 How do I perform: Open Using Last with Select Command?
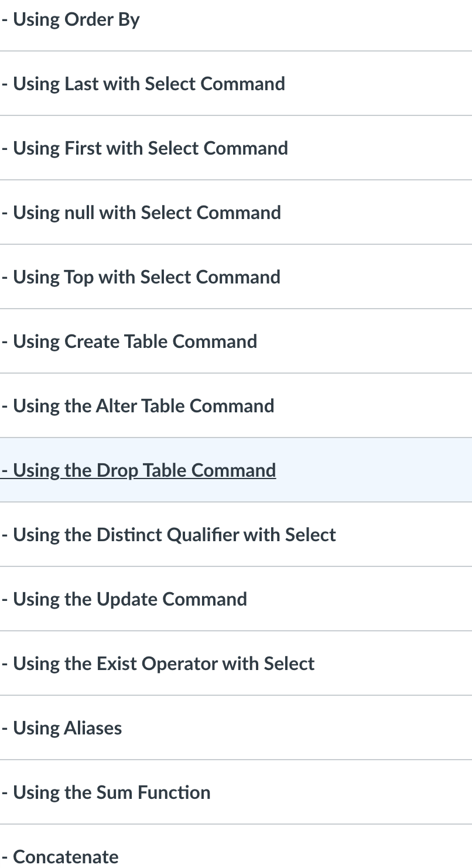click(x=143, y=84)
